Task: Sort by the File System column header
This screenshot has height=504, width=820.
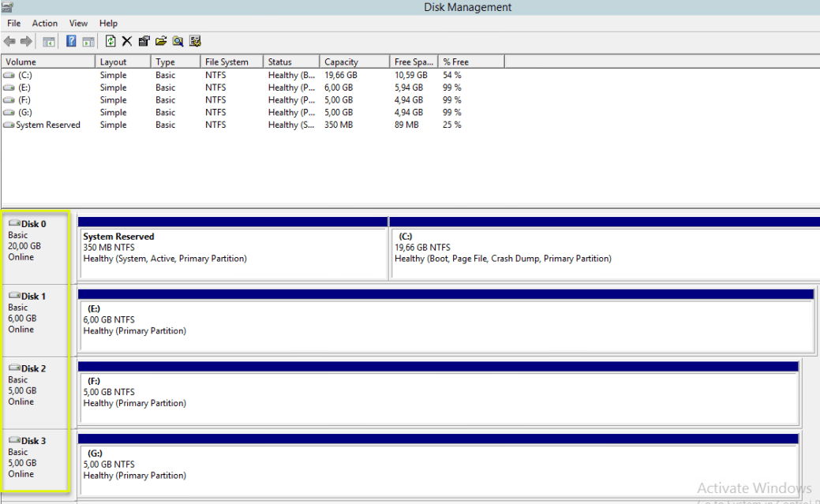Action: (x=230, y=62)
